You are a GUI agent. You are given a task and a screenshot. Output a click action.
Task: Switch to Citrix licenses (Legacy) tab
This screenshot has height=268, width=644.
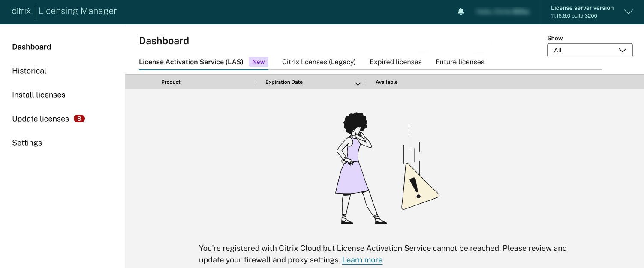319,62
